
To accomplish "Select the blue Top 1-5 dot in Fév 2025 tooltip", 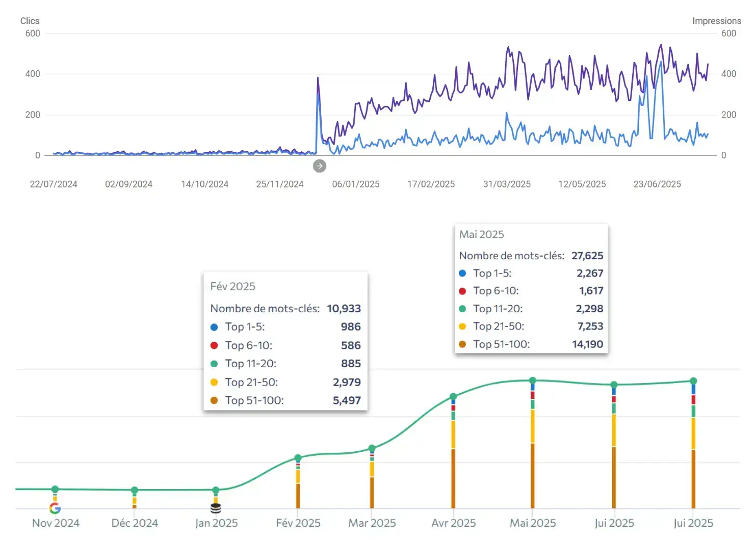I will [x=214, y=327].
